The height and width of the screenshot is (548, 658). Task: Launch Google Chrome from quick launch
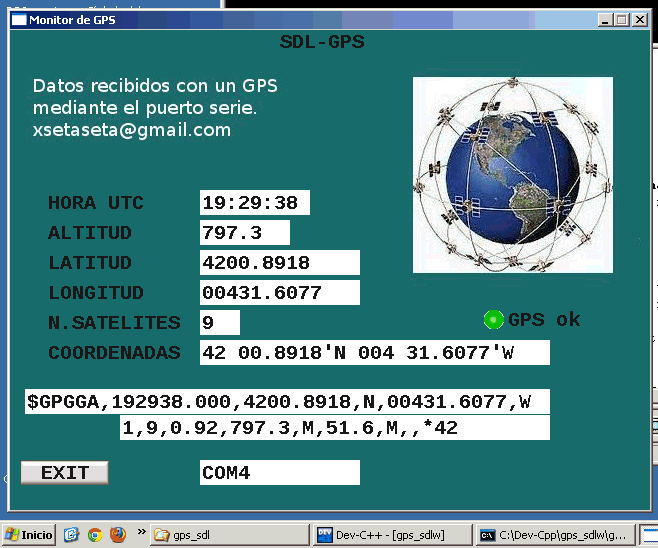(94, 535)
